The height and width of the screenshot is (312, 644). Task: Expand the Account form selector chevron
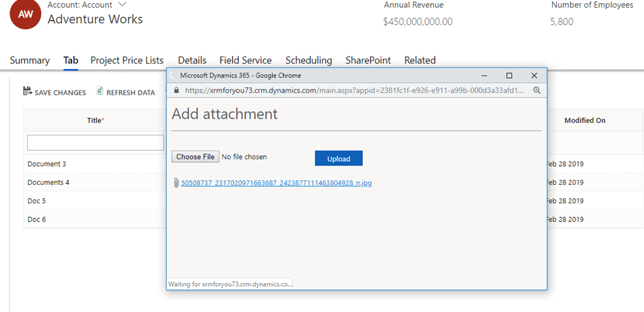click(123, 5)
